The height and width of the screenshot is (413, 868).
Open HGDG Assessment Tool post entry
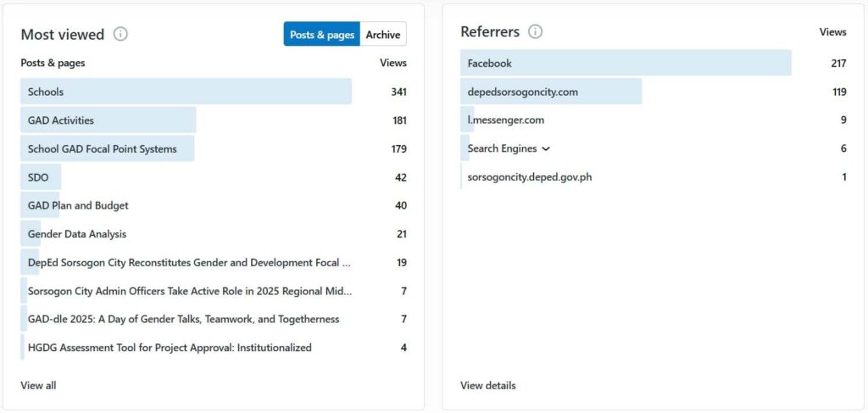pos(170,348)
